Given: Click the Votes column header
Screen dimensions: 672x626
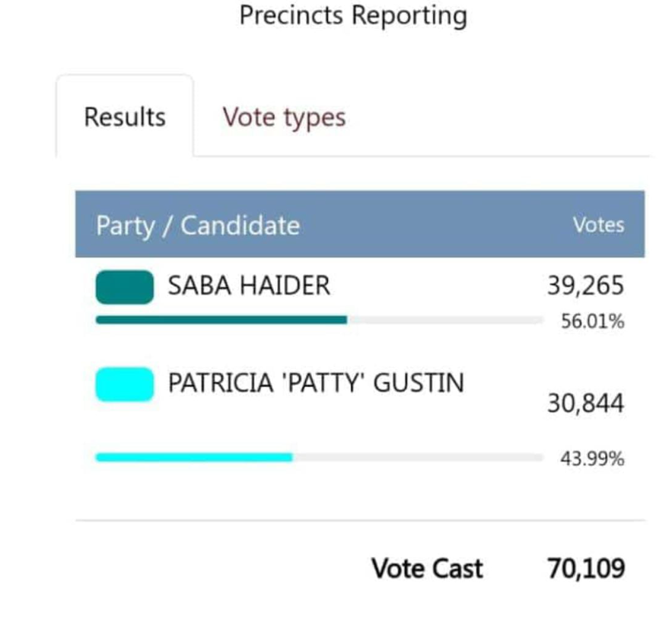Looking at the screenshot, I should [x=598, y=225].
